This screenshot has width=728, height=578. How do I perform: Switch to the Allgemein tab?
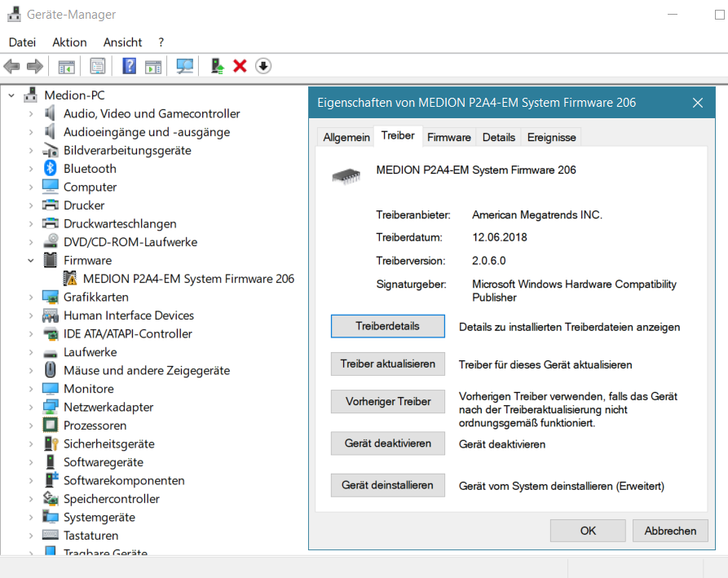coord(346,138)
